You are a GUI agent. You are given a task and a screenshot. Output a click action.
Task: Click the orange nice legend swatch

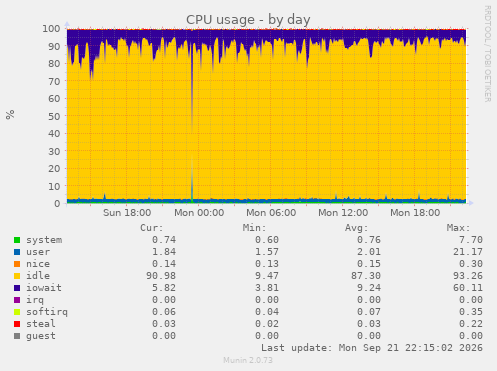click(x=17, y=264)
